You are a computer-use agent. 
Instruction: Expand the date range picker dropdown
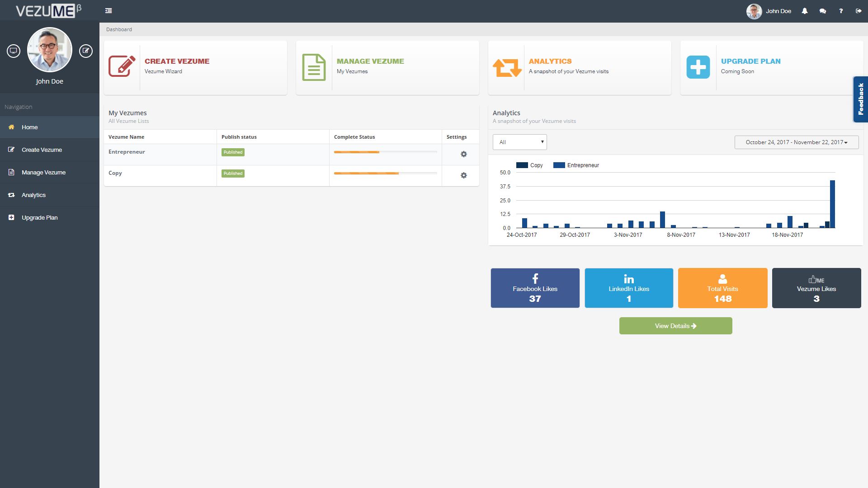click(797, 142)
